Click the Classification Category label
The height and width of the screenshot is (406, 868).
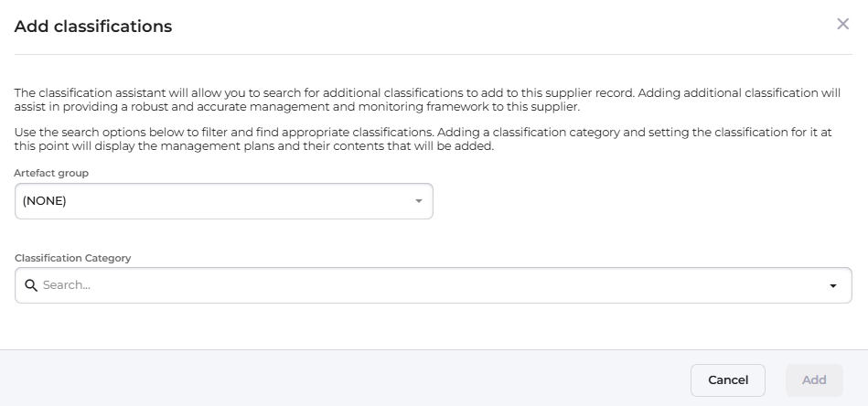[72, 258]
